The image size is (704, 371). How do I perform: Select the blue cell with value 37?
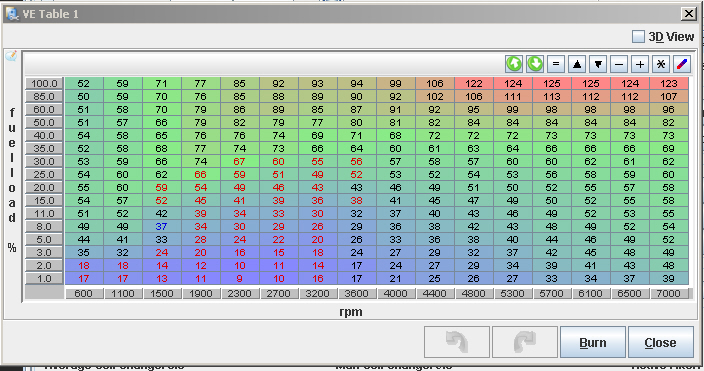162,226
